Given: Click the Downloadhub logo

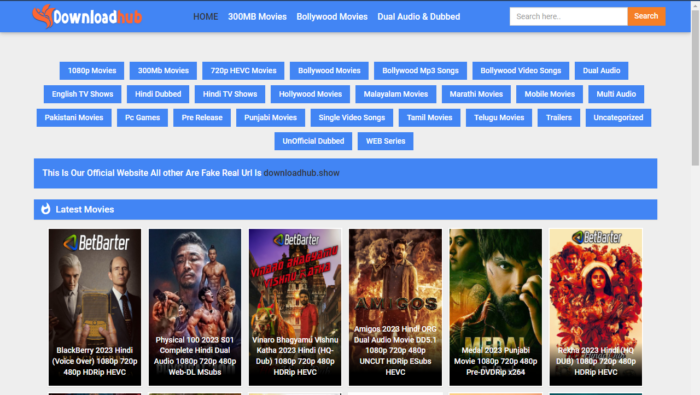Looking at the screenshot, I should tap(87, 17).
